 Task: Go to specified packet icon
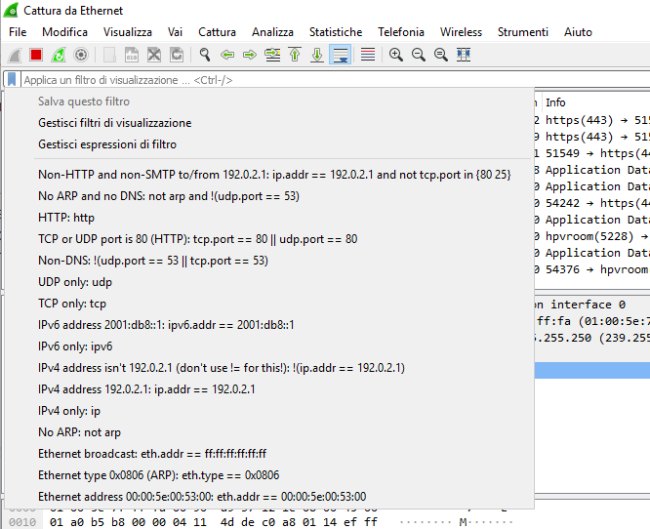pos(272,55)
